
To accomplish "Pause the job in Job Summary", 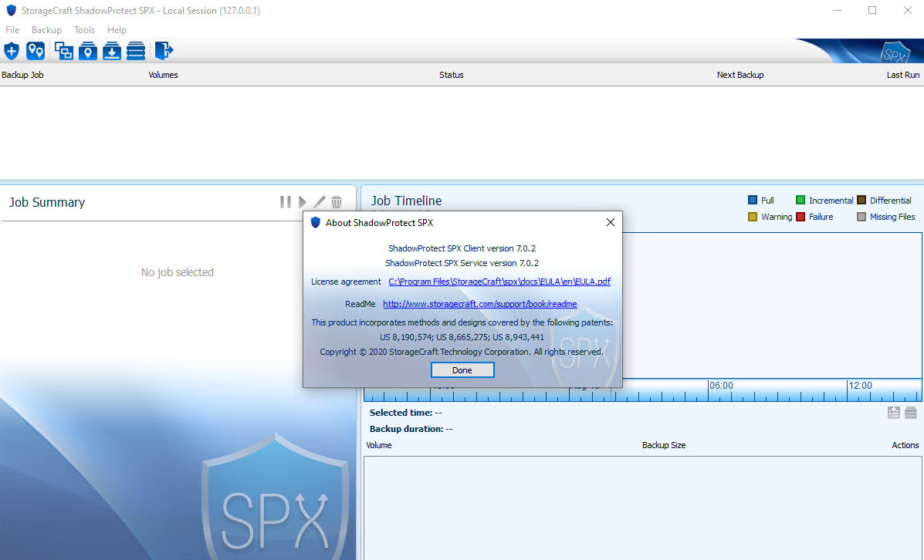I will click(x=286, y=202).
